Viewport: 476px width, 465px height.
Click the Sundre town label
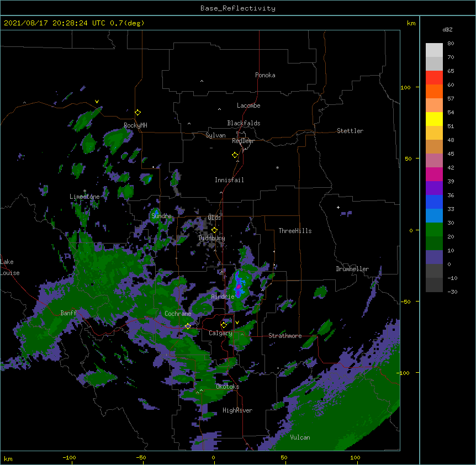point(161,216)
